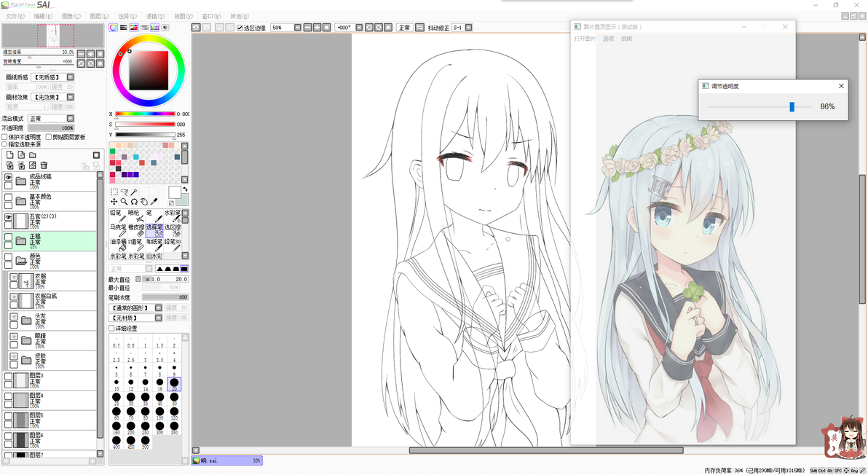Toggle visibility of 图层3 layer
The width and height of the screenshot is (868, 475).
pyautogui.click(x=8, y=377)
